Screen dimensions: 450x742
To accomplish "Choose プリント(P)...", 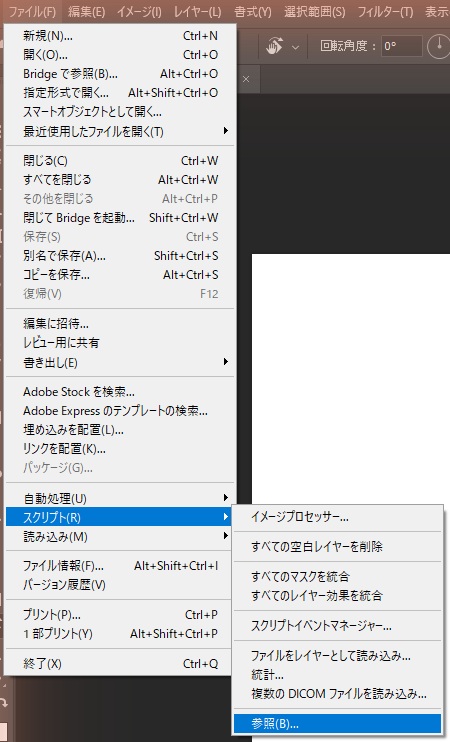I will pos(120,614).
